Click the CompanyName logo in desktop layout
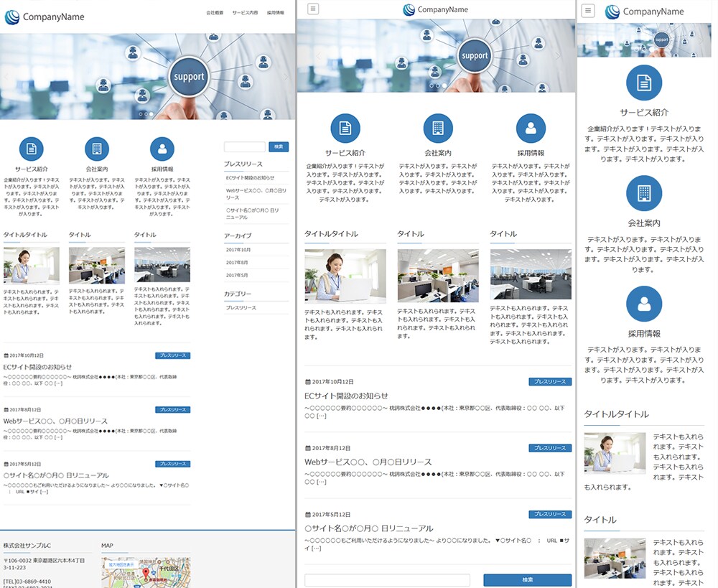The image size is (718, 588). pyautogui.click(x=45, y=17)
